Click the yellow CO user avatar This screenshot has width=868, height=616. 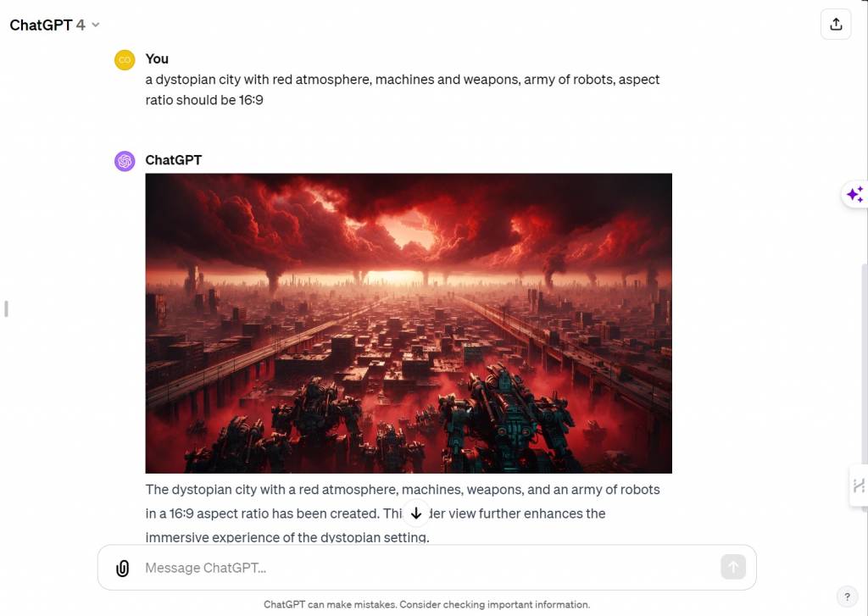pyautogui.click(x=125, y=60)
